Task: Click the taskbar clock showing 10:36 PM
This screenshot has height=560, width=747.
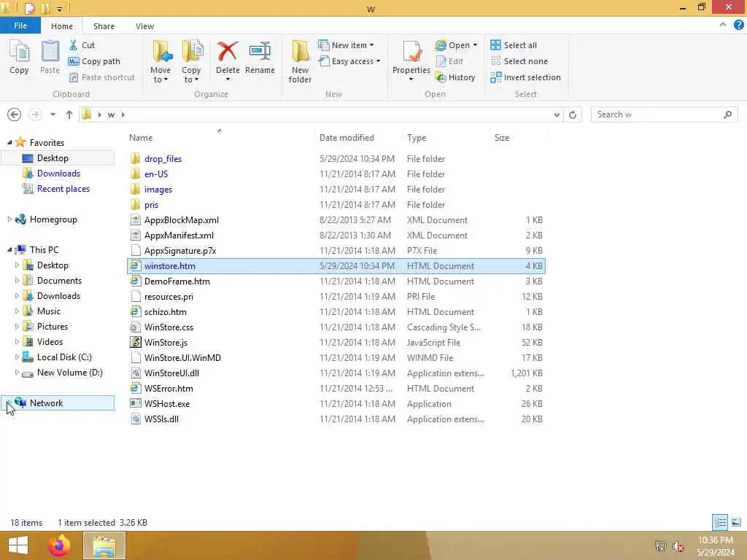Action: 715,546
